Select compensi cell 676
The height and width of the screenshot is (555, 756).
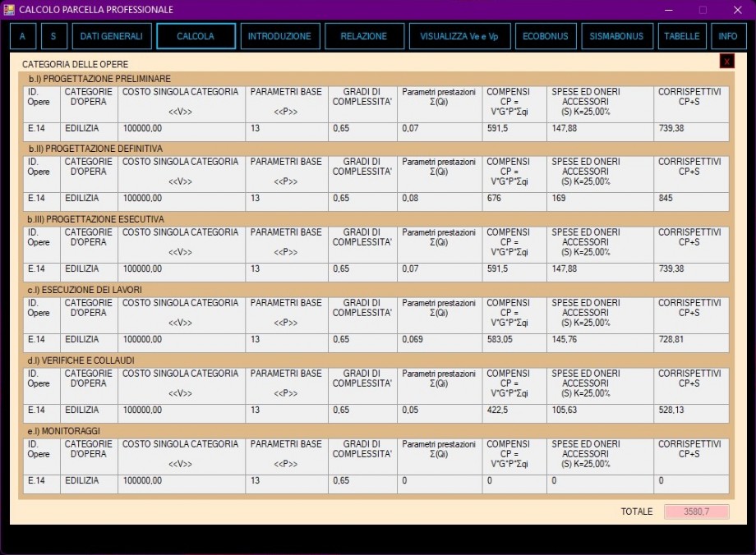coord(514,202)
